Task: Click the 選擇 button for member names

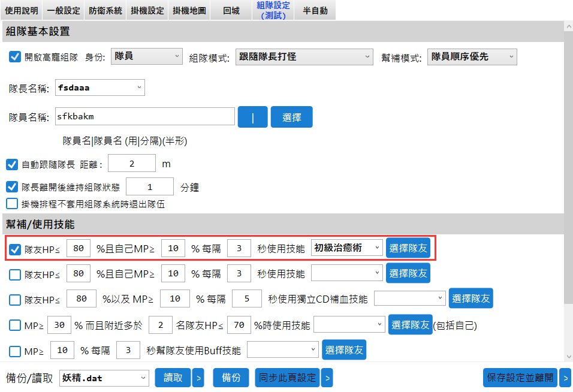Action: (x=291, y=117)
